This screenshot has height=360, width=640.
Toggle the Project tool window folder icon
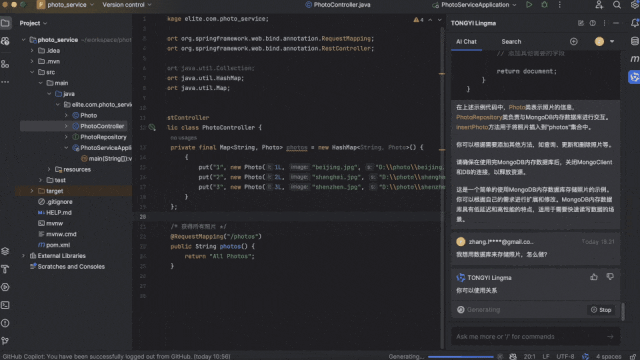(5, 23)
